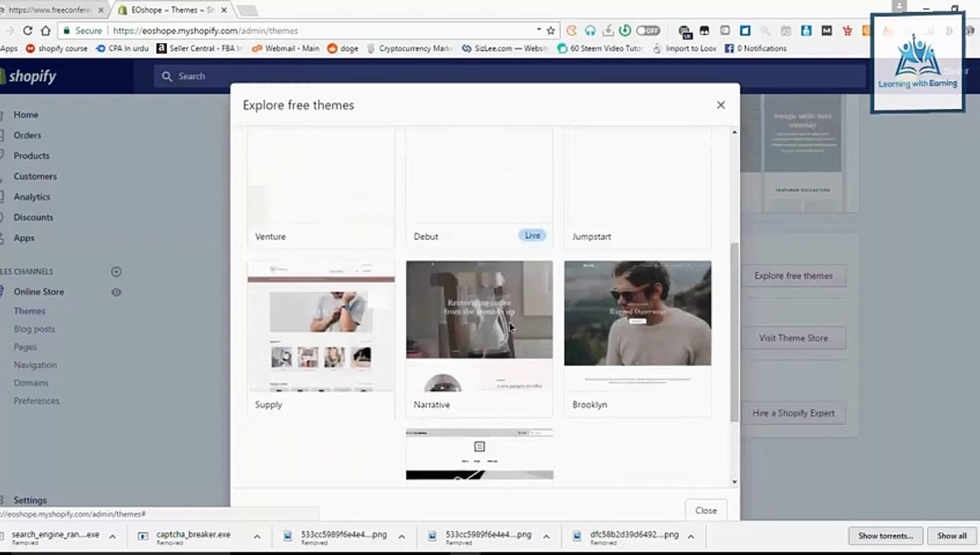The width and height of the screenshot is (980, 555).
Task: Click Show torrents button in downloads bar
Action: coord(886,536)
